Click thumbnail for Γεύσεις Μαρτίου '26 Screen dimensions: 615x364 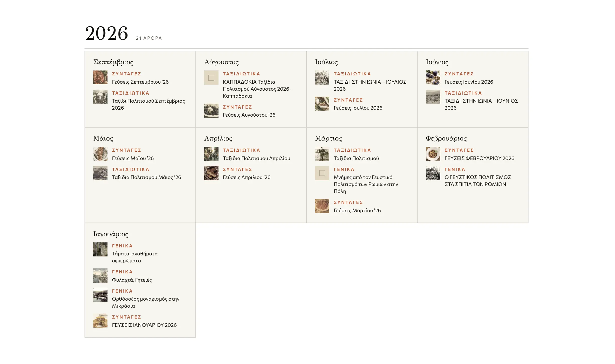pos(322,206)
